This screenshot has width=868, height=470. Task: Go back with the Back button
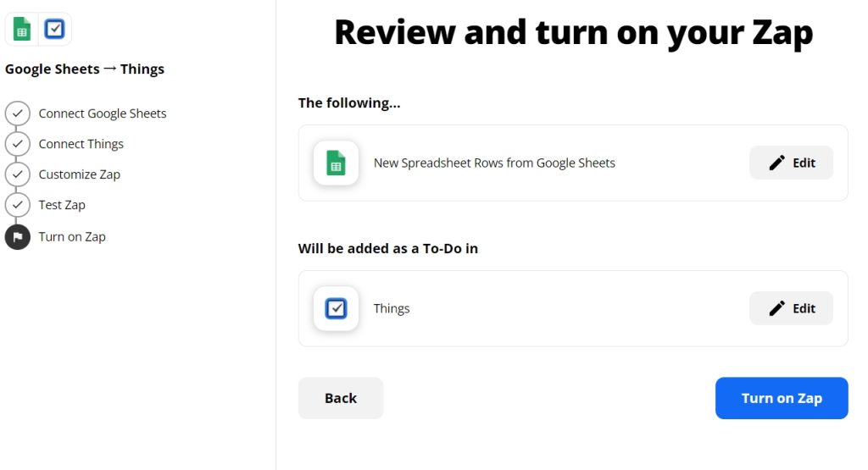click(x=341, y=398)
